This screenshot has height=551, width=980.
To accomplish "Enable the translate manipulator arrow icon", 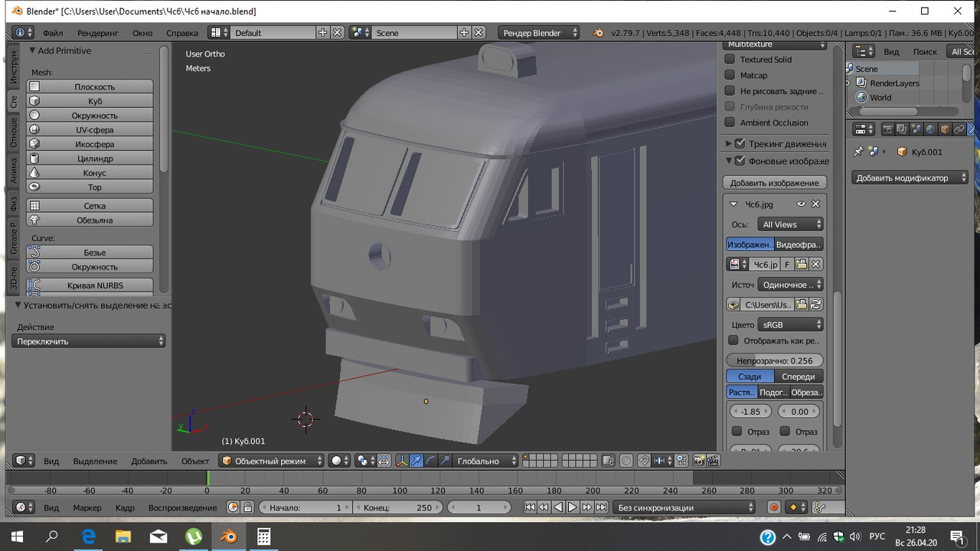I will (x=416, y=461).
